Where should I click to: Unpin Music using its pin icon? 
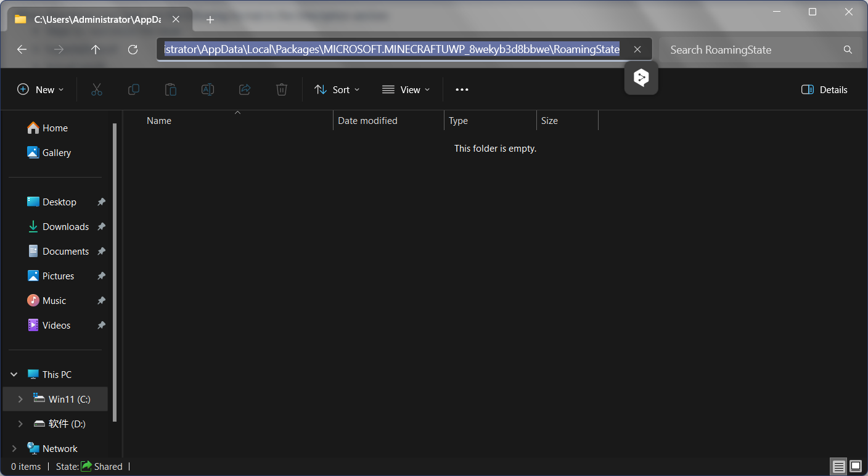point(101,300)
